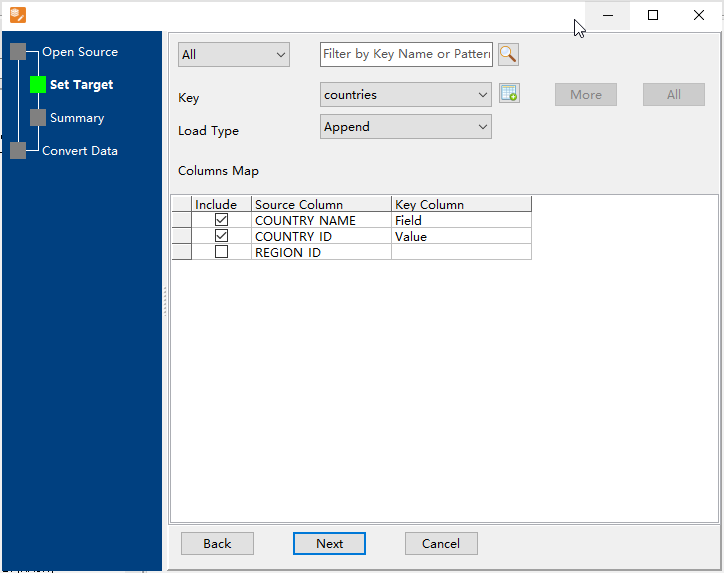The image size is (724, 573).
Task: Click the Back button
Action: click(217, 544)
